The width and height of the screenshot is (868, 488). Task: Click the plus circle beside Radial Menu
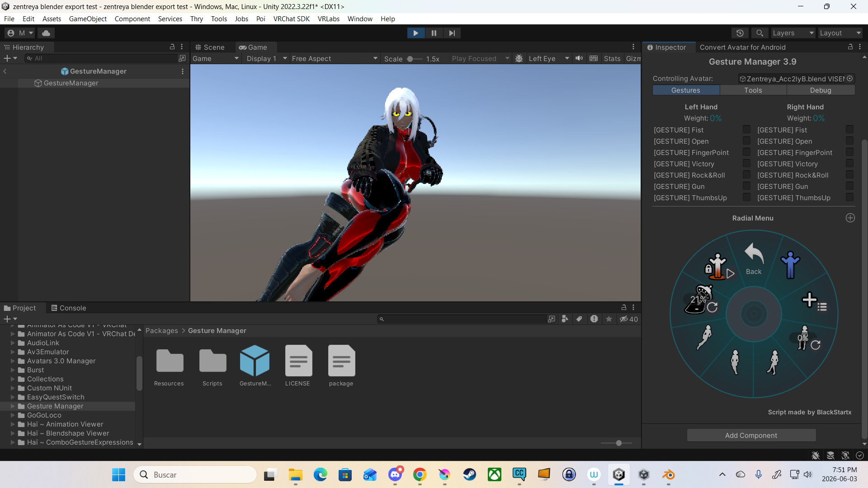[x=850, y=218]
